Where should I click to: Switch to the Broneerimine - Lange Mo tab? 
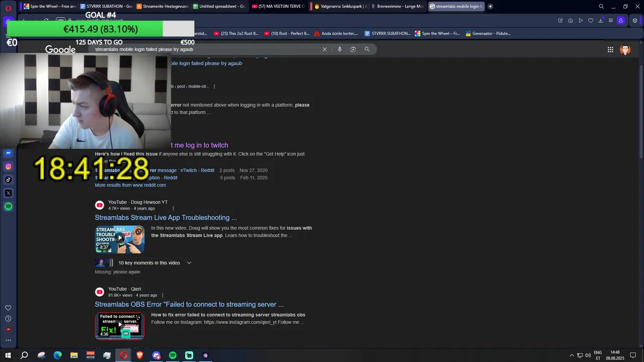397,7
